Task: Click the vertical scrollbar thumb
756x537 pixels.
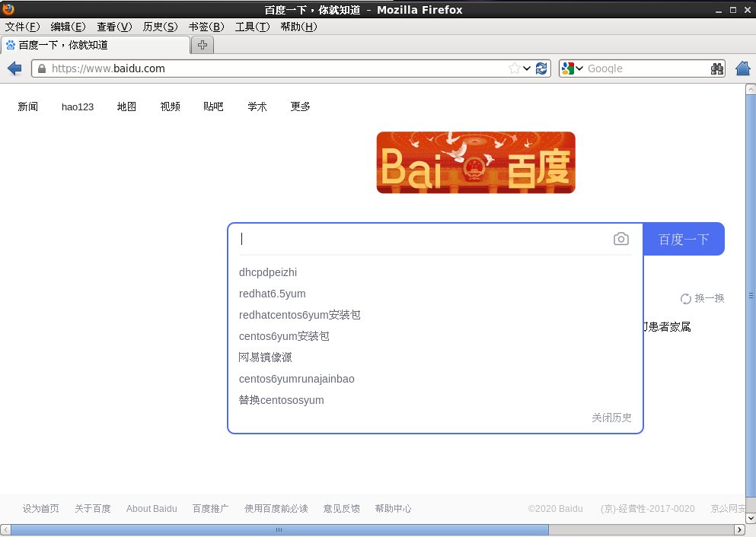Action: point(751,296)
